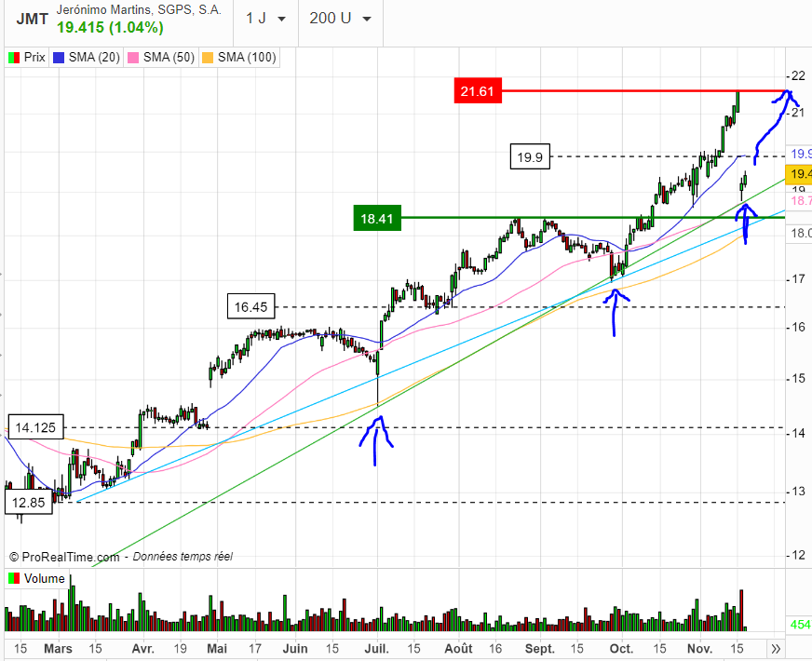Click the red-green Volume icon
The width and height of the screenshot is (812, 661).
coord(14,579)
